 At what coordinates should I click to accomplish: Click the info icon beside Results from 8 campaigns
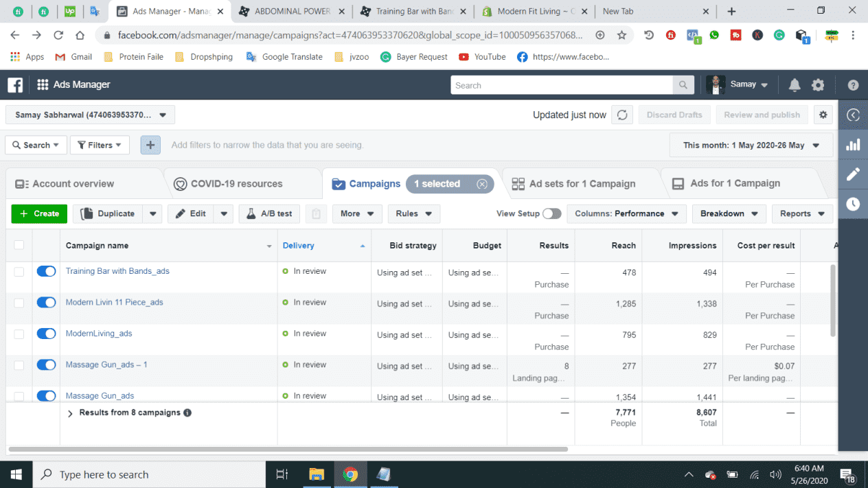pyautogui.click(x=187, y=413)
